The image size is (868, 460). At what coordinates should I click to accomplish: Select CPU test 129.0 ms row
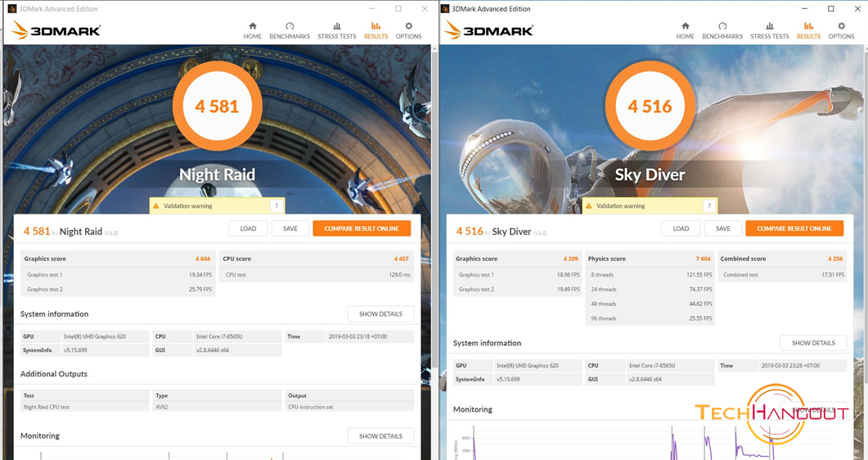317,274
